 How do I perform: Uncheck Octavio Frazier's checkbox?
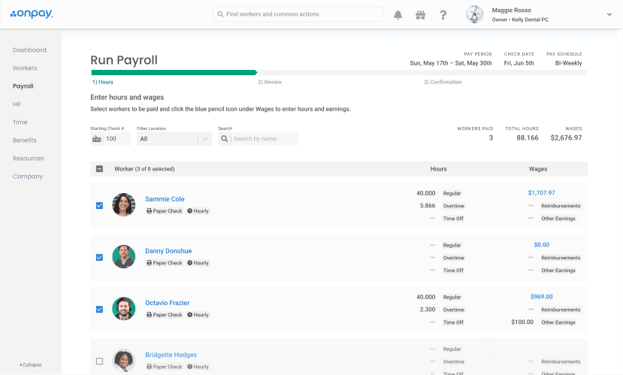[x=99, y=309]
